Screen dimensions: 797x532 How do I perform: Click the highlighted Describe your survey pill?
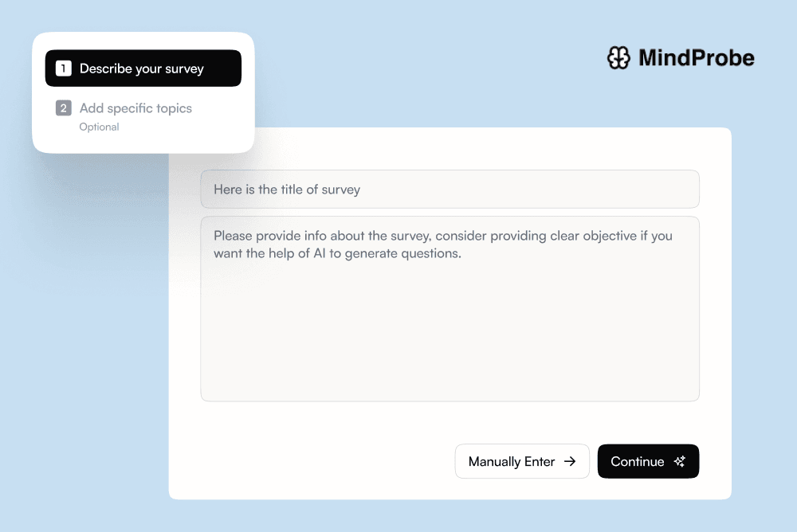tap(143, 68)
